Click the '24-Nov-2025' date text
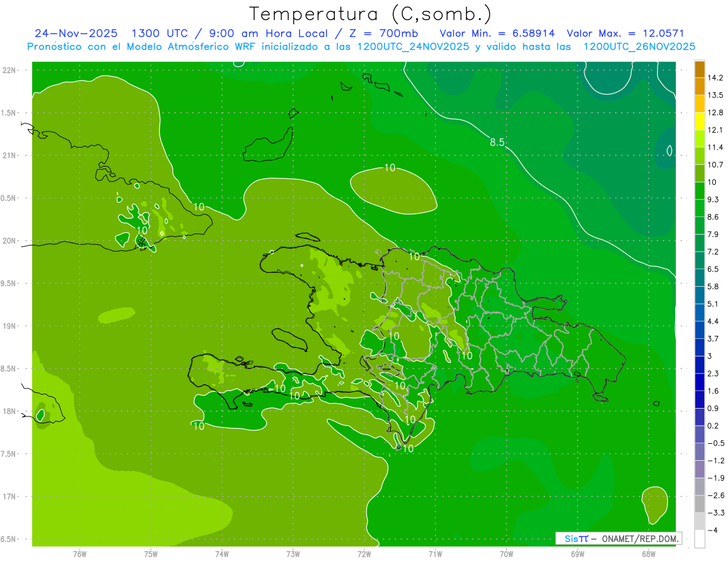Screen dimensions: 728x562 coord(77,33)
